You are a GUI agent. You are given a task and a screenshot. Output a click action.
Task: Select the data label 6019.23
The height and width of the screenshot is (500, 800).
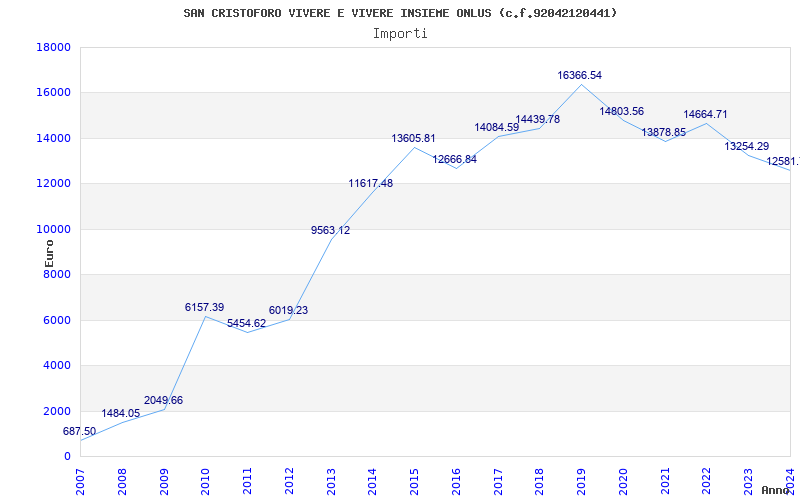tap(288, 310)
